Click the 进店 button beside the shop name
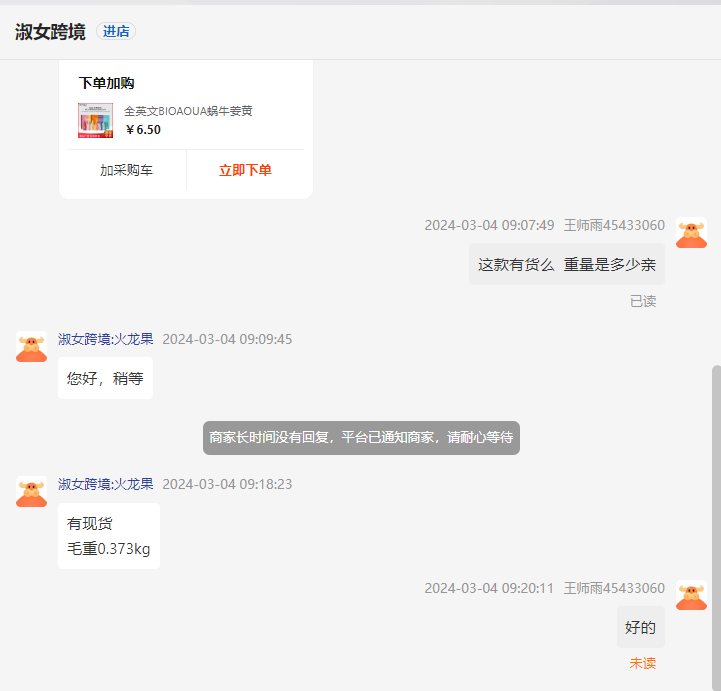The image size is (721, 691). (116, 31)
